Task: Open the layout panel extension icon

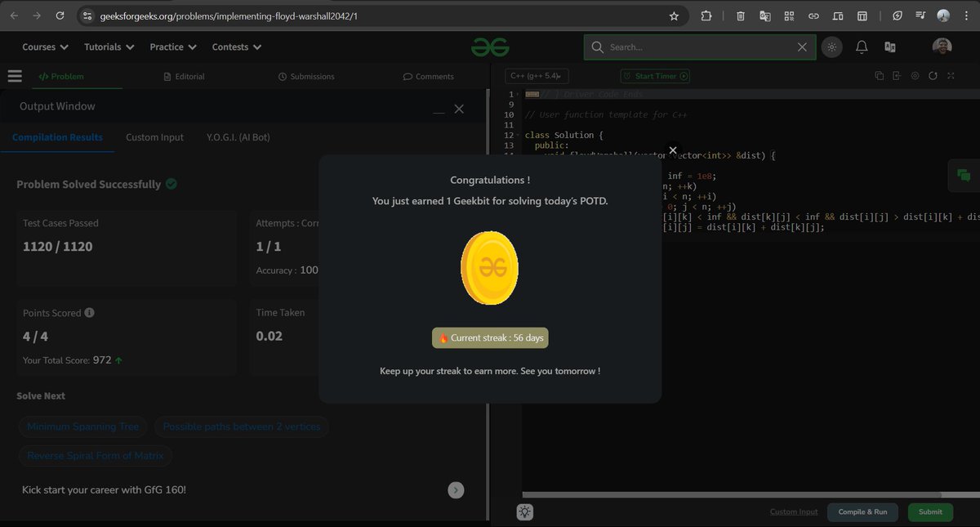Action: [862, 16]
